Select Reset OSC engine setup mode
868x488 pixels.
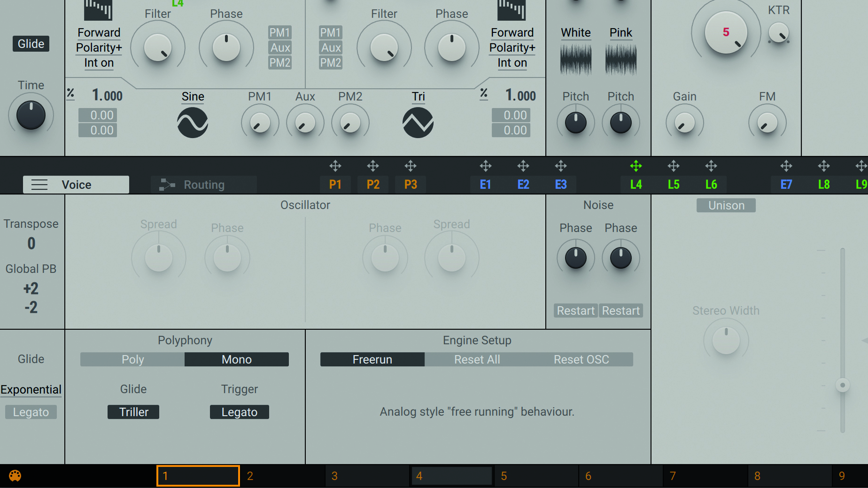581,359
